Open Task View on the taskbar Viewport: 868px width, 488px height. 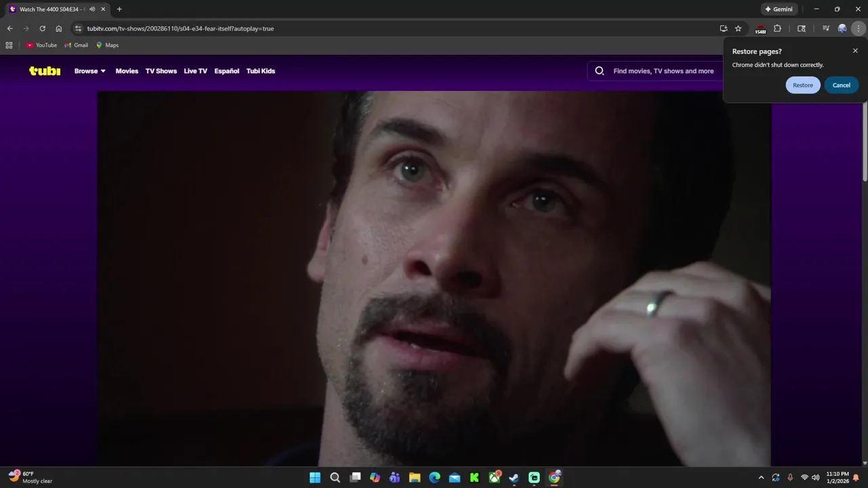coord(355,478)
